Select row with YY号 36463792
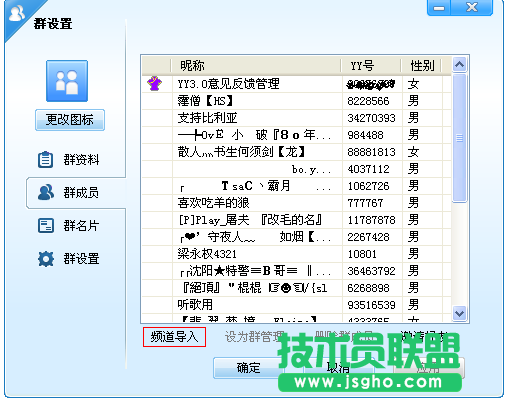Image resolution: width=505 pixels, height=398 pixels. 297,271
